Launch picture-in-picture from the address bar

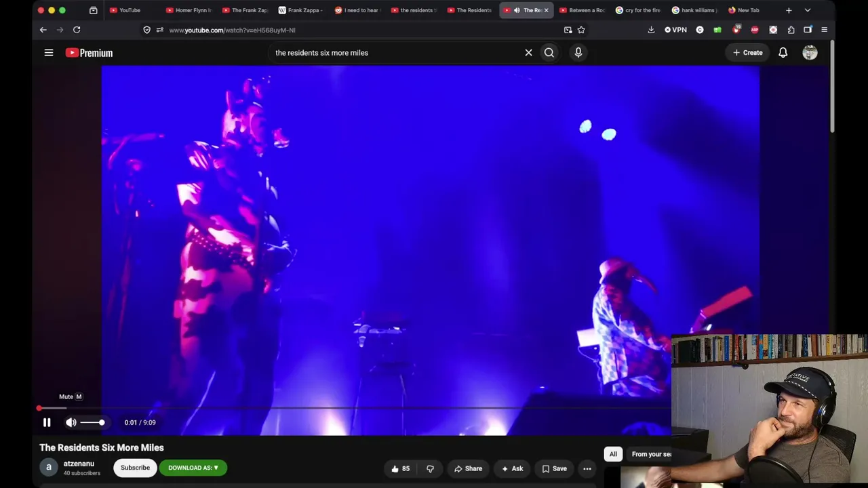coord(568,30)
